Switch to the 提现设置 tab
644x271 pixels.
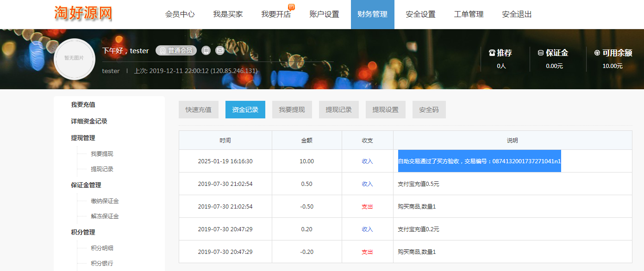click(385, 110)
